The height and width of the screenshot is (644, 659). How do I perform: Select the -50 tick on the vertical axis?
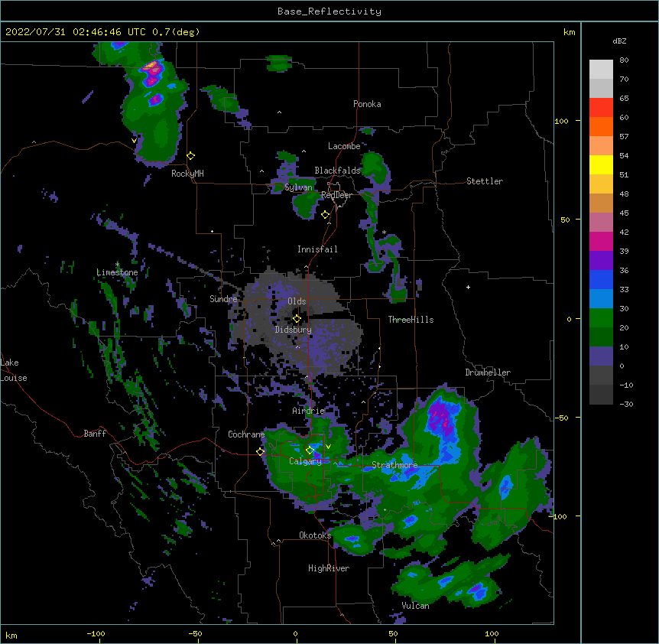pos(563,418)
